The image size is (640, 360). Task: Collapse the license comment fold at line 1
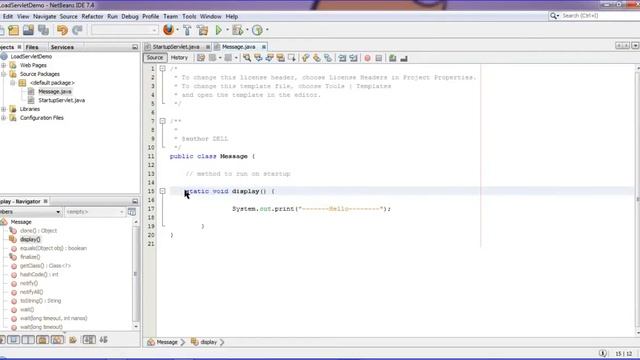tap(162, 69)
